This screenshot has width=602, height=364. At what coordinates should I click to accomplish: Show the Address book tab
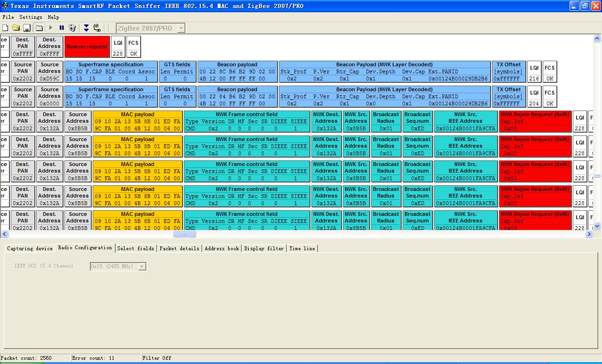click(x=222, y=248)
